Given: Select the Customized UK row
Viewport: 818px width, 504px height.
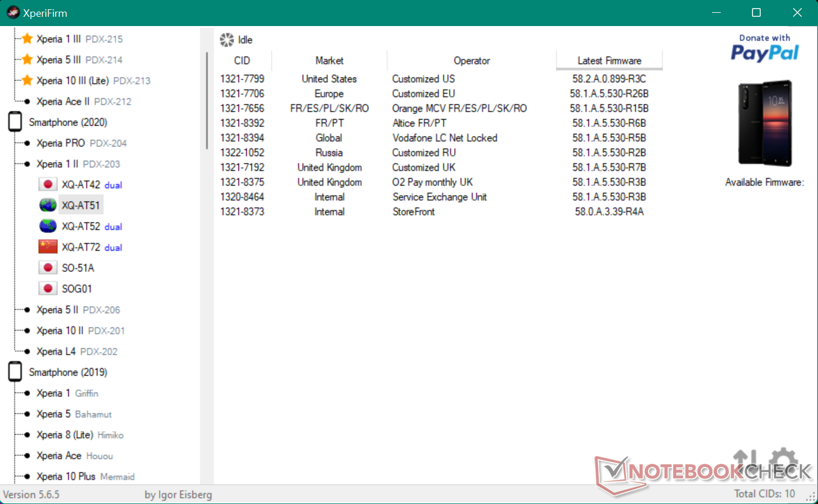Looking at the screenshot, I should pos(438,167).
